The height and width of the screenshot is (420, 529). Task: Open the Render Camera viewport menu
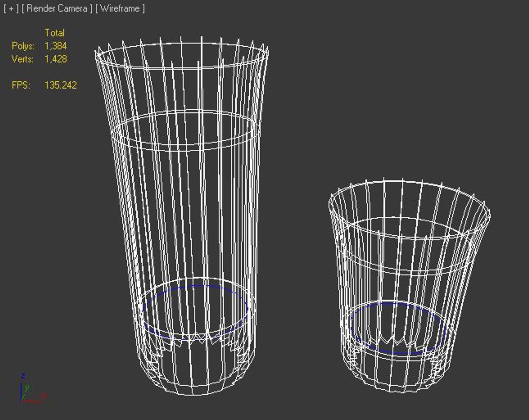[57, 9]
